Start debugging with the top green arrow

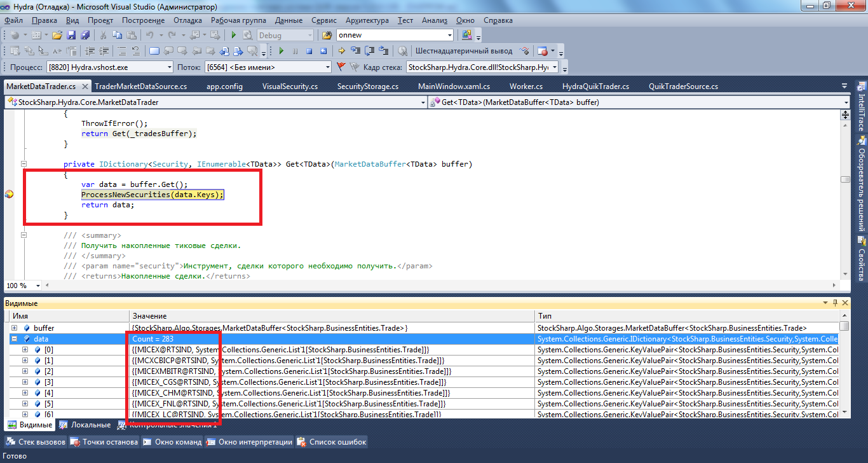click(234, 35)
